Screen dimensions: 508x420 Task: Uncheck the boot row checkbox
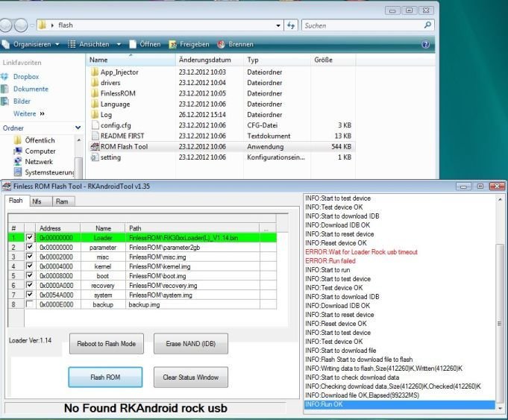(30, 275)
